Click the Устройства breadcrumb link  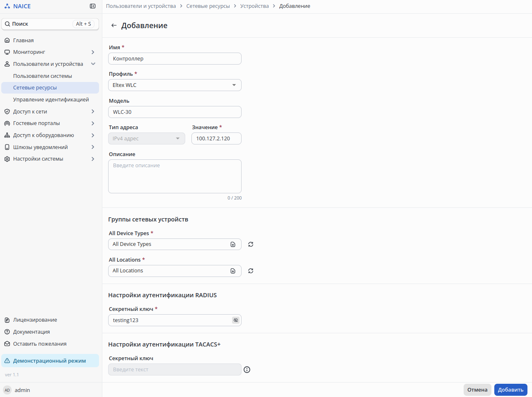coord(254,6)
